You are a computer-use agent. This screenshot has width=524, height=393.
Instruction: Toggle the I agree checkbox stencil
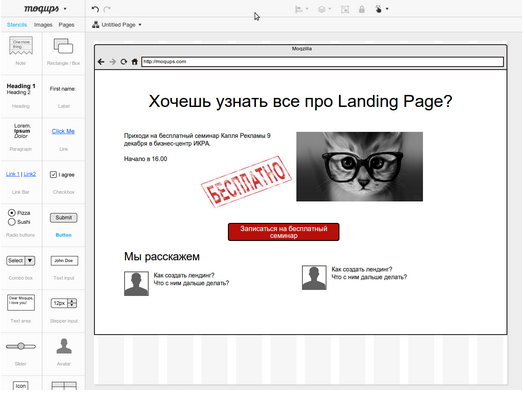coord(53,174)
